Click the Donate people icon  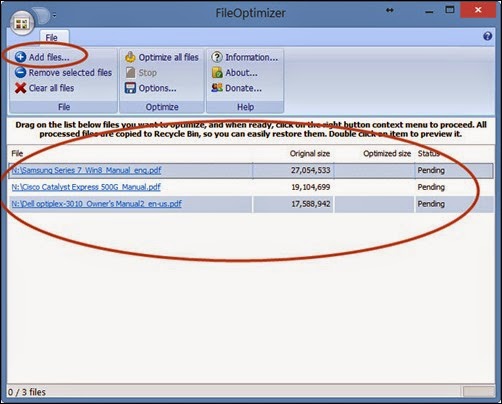[x=217, y=88]
